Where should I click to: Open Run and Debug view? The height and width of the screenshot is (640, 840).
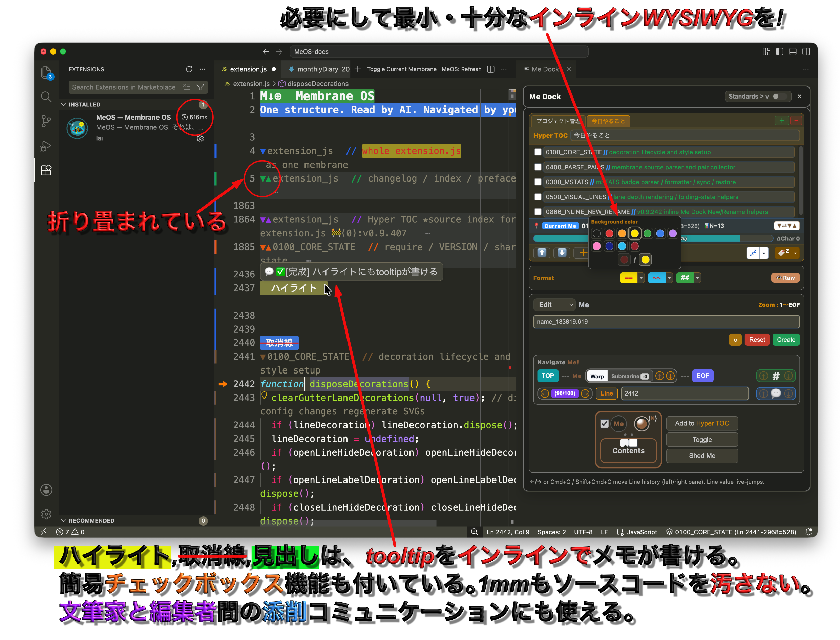(46, 146)
